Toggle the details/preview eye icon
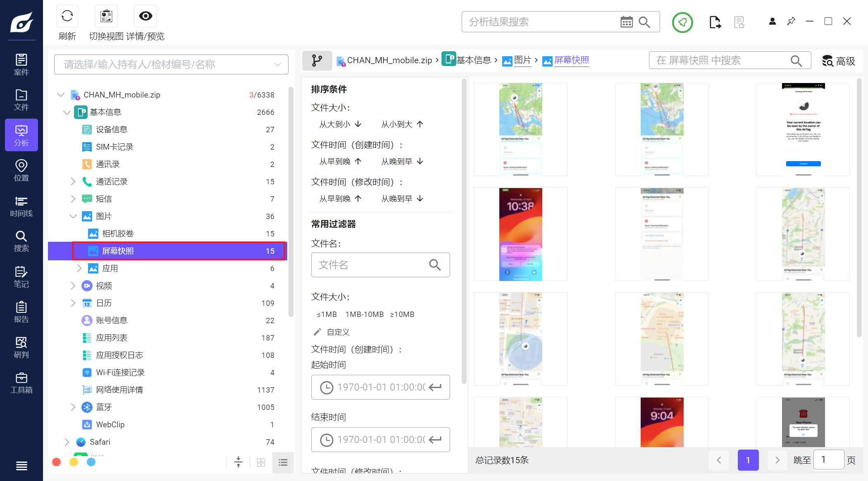The height and width of the screenshot is (481, 868). pos(145,17)
